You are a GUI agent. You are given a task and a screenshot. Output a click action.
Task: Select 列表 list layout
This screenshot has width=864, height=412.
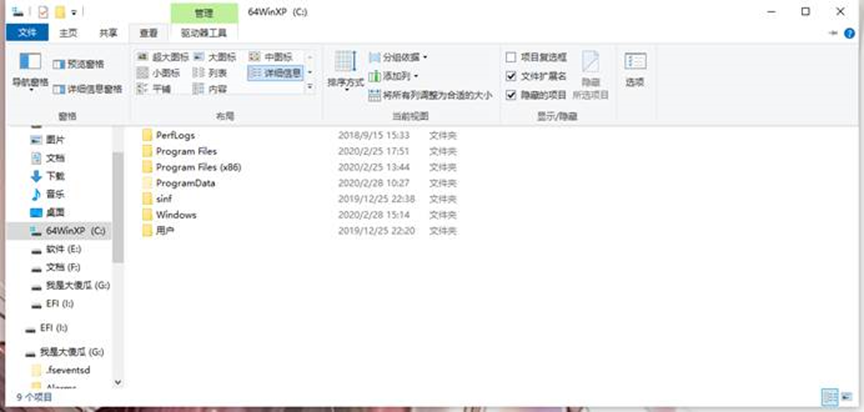point(210,73)
